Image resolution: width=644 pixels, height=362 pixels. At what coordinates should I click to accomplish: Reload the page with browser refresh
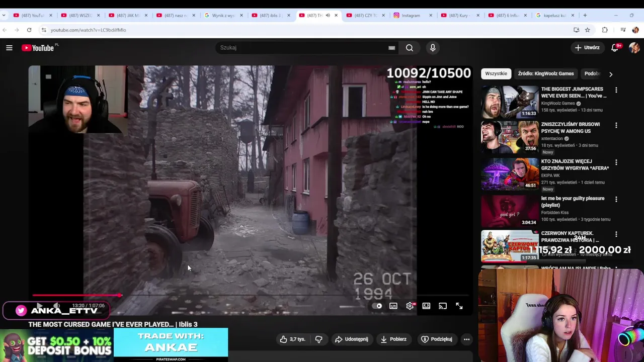pos(29,30)
